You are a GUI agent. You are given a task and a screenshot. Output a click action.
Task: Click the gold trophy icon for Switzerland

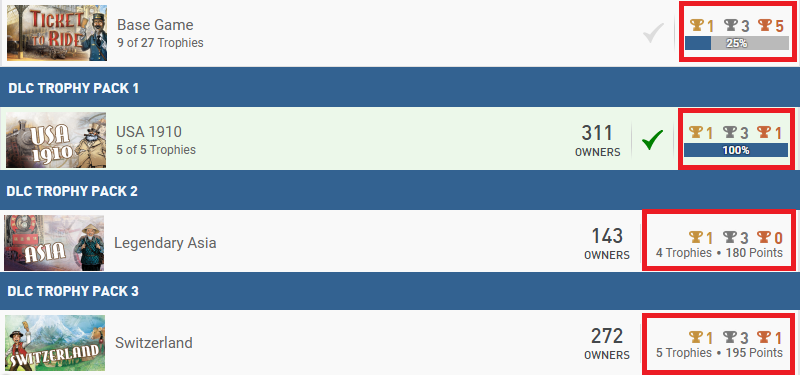[x=695, y=337]
